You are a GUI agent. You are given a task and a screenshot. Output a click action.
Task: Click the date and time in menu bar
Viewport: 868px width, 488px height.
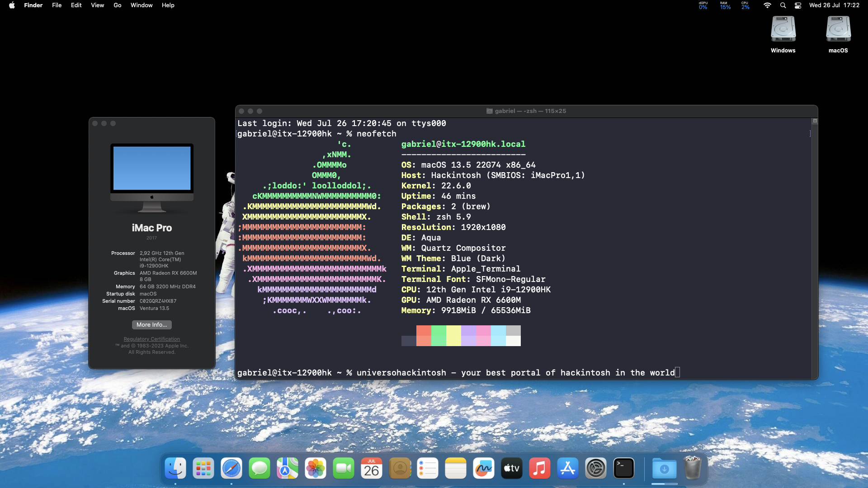pos(834,5)
